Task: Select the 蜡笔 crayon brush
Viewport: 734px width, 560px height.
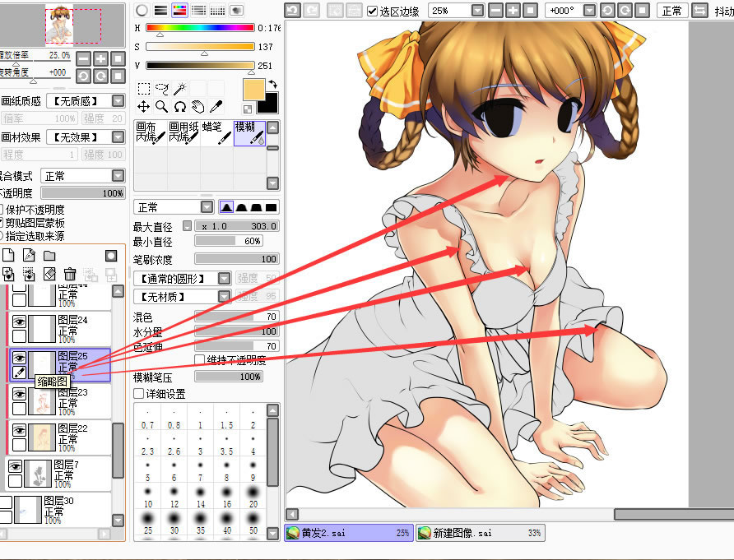Action: (x=216, y=133)
